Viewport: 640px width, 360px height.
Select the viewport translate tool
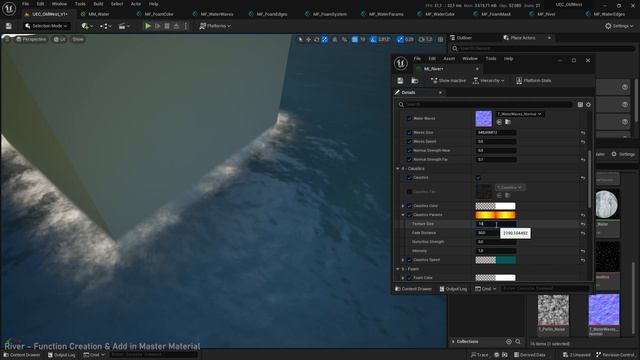(309, 39)
